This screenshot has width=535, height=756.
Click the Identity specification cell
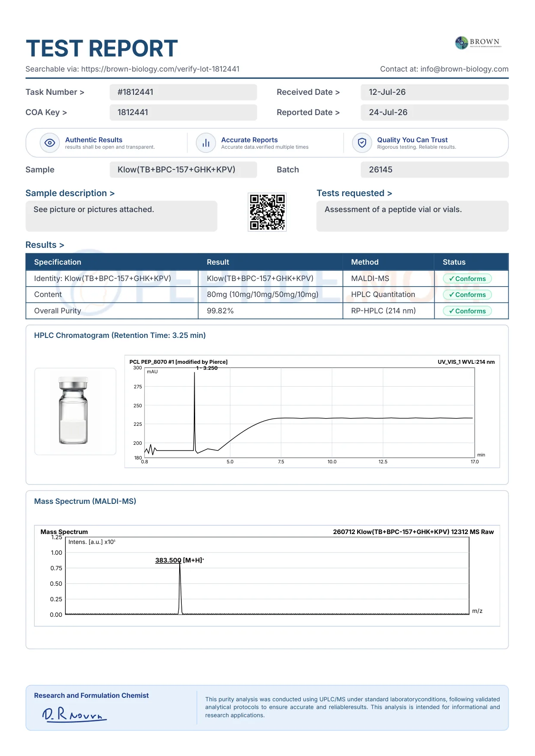(x=112, y=278)
